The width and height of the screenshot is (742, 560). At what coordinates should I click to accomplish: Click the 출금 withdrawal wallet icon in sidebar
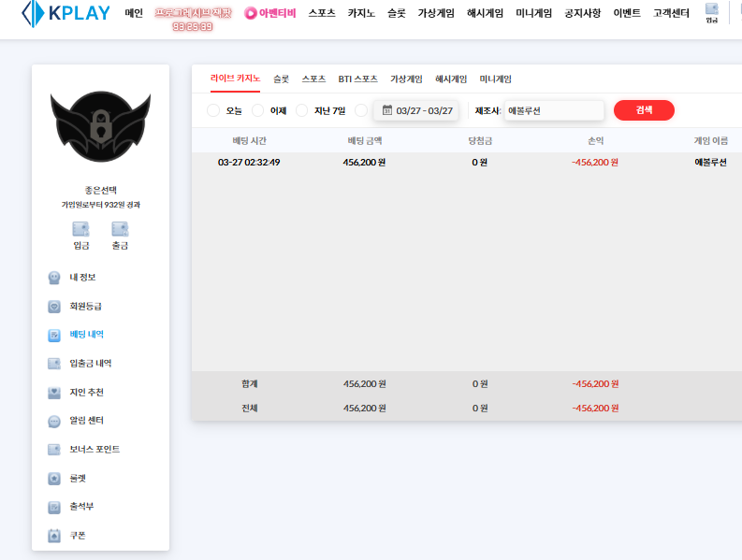coord(120,229)
